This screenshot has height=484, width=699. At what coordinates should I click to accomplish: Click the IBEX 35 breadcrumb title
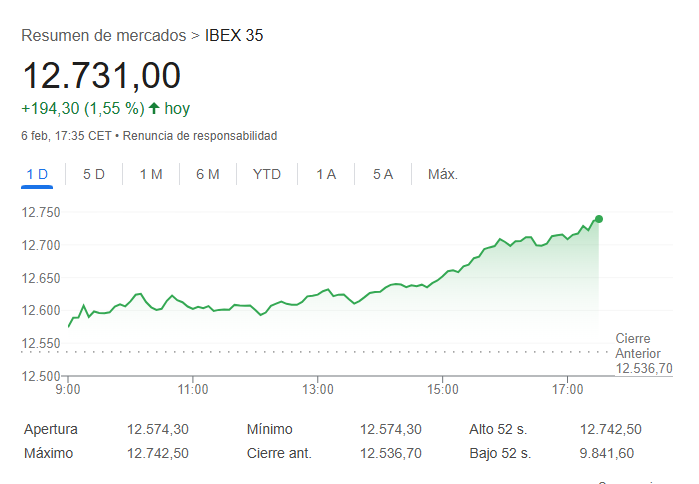coord(234,36)
